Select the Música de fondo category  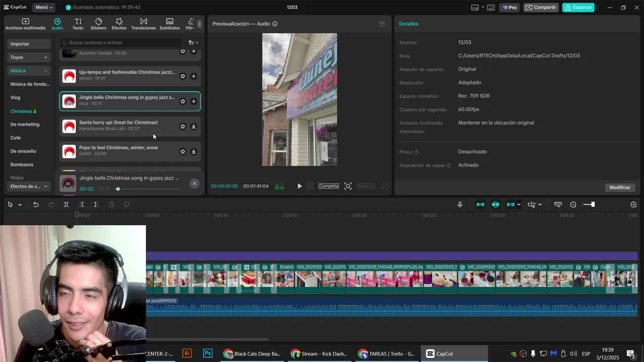click(30, 84)
